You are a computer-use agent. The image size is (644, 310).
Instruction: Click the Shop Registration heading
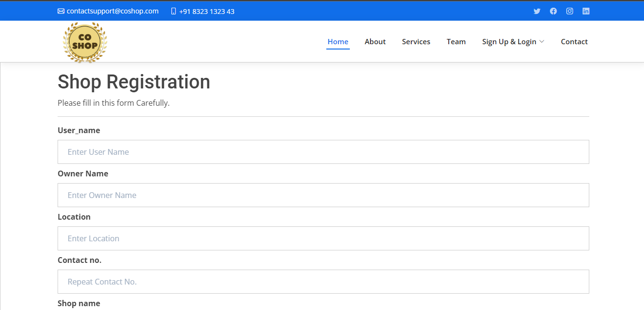[x=134, y=82]
